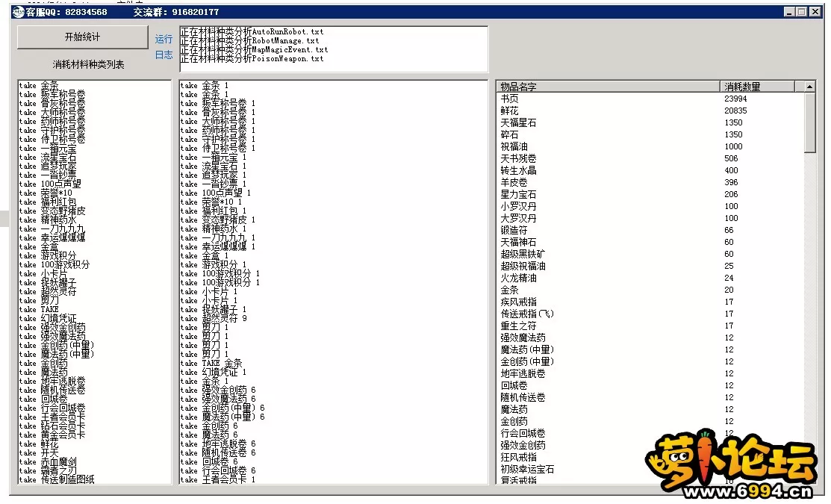Click the 开始统计 button
The image size is (831, 504).
coord(82,37)
